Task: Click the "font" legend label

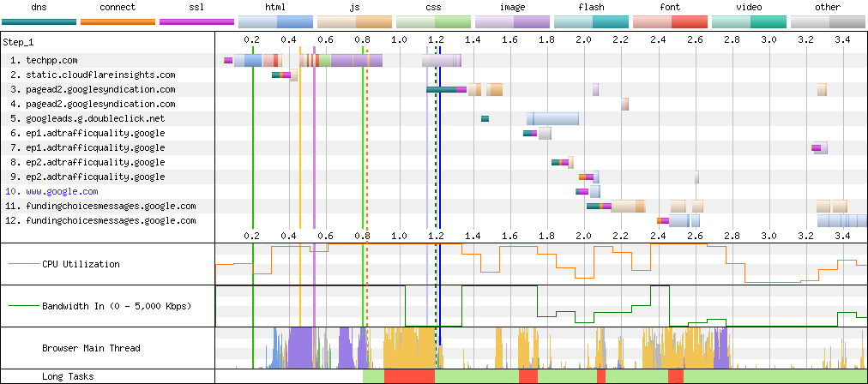Action: coord(671,7)
